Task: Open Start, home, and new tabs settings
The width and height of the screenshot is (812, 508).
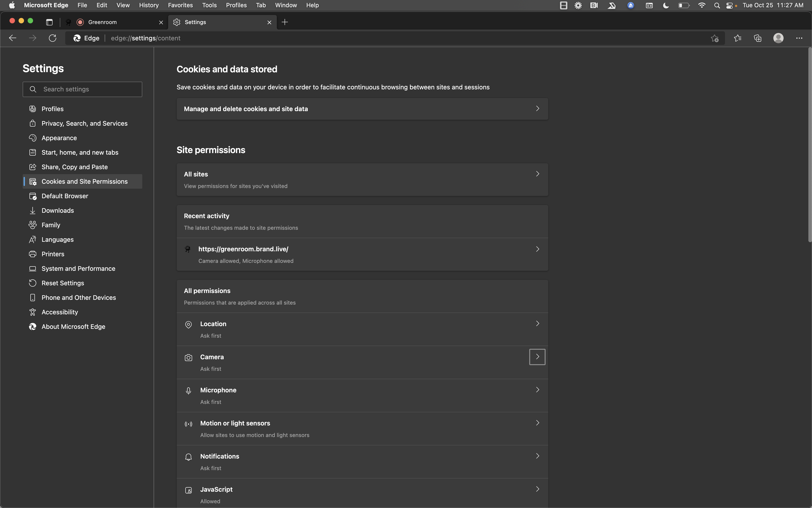Action: 82,152
